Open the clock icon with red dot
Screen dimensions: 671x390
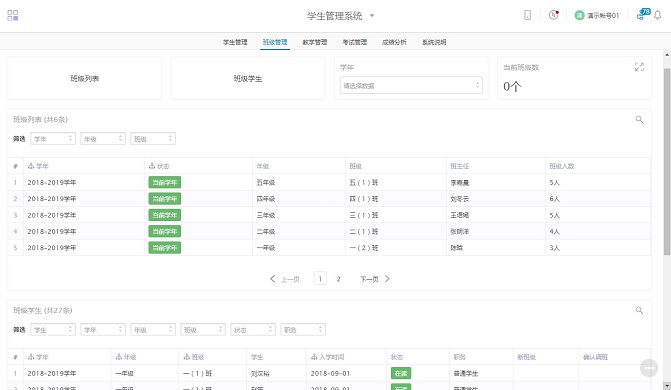coord(554,15)
